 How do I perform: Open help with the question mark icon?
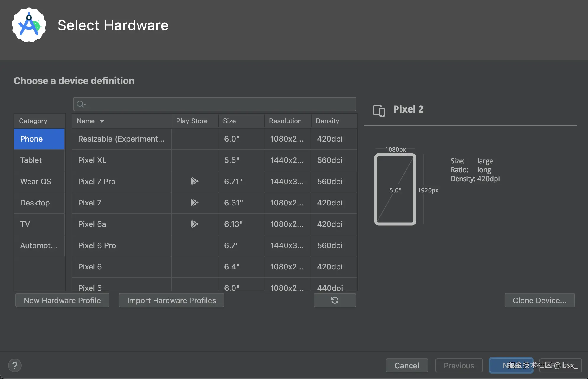click(15, 365)
